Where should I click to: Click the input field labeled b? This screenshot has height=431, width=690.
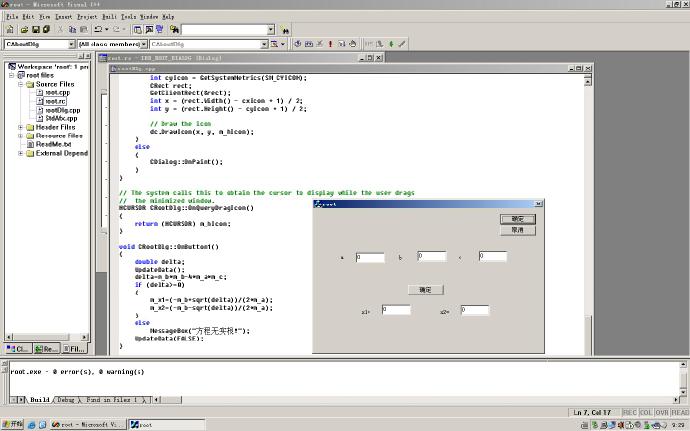[x=432, y=256]
